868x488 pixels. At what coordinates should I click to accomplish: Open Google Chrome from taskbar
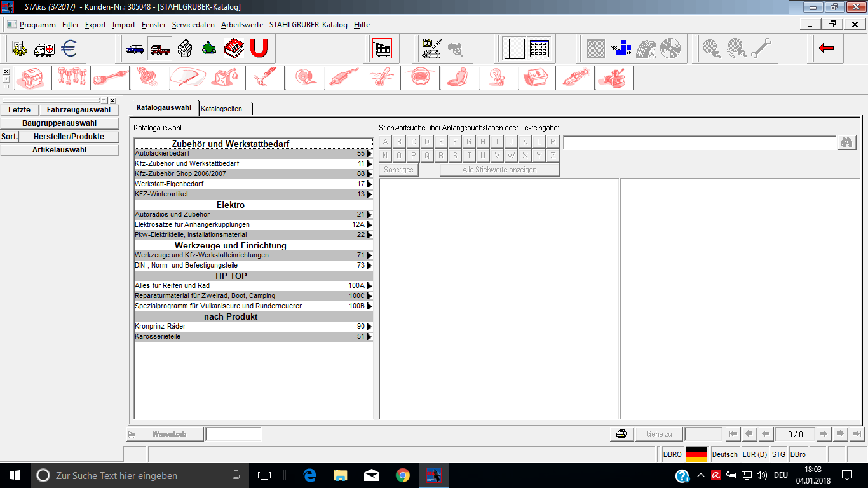402,475
